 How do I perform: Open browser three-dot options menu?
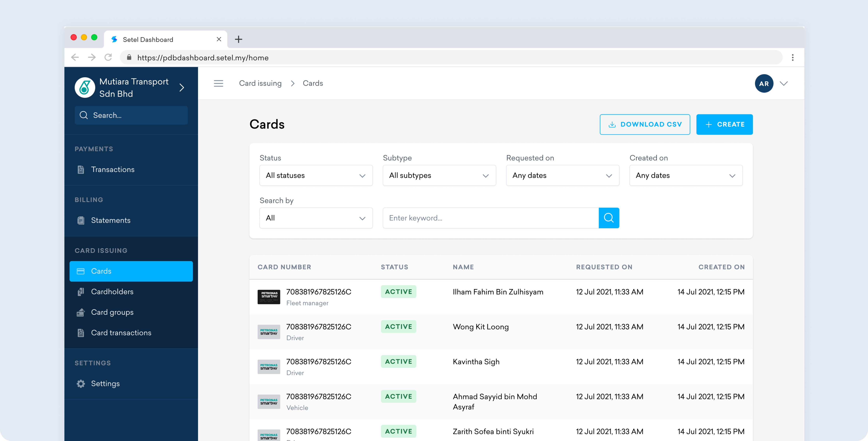(793, 58)
